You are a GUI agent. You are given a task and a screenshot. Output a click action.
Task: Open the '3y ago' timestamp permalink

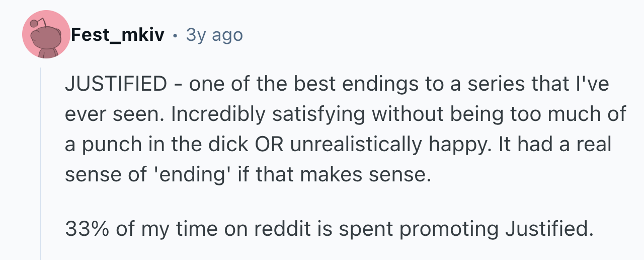[214, 35]
